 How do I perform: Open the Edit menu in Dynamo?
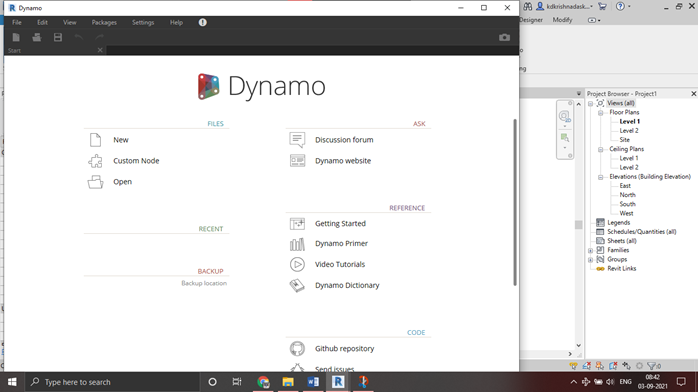tap(42, 22)
